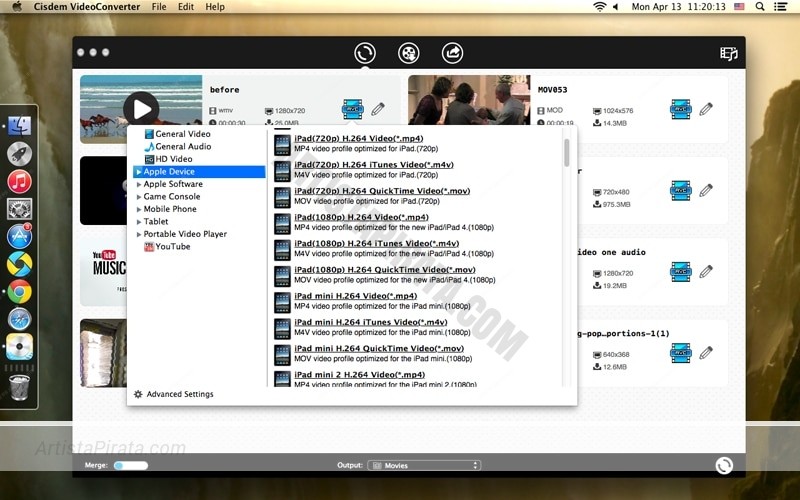The height and width of the screenshot is (500, 800).
Task: Select the YouTube Music video thumbnail
Action: click(104, 272)
